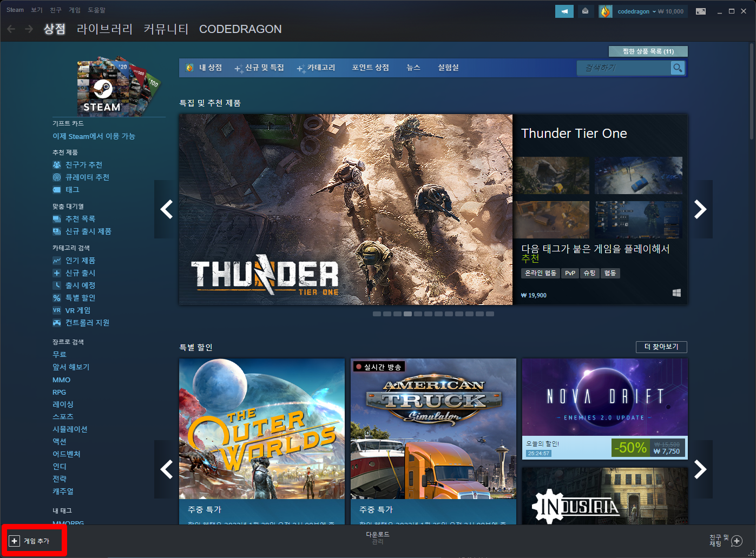Show the next featured game
The height and width of the screenshot is (558, 756).
coord(700,209)
